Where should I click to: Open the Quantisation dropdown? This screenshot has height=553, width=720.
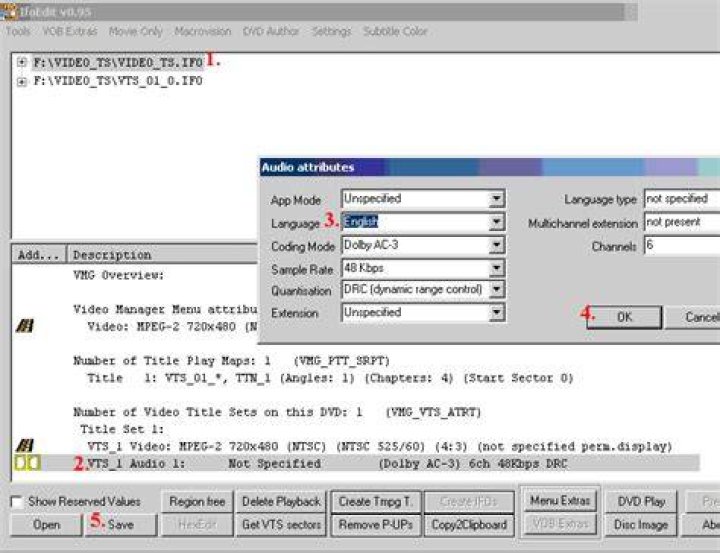tap(496, 290)
